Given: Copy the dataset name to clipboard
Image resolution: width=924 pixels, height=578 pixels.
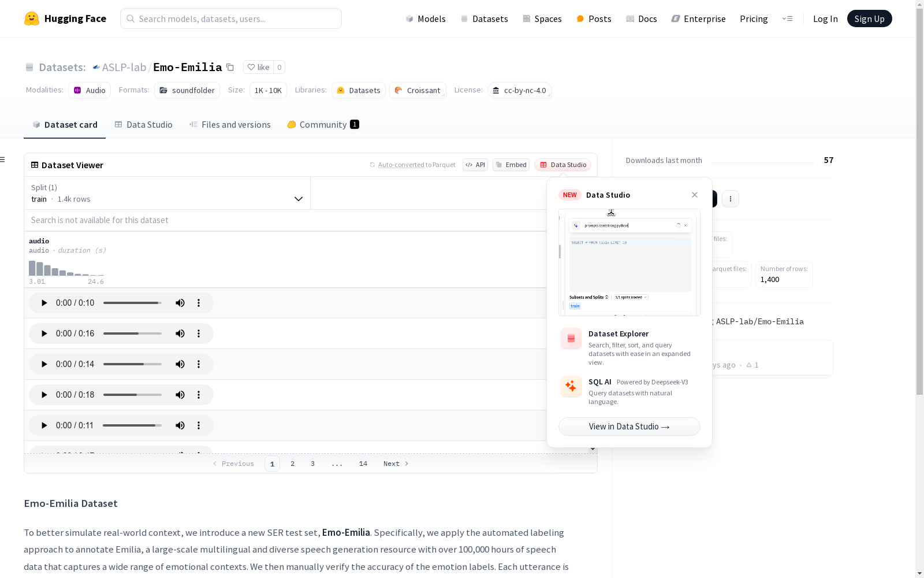Looking at the screenshot, I should click(230, 67).
